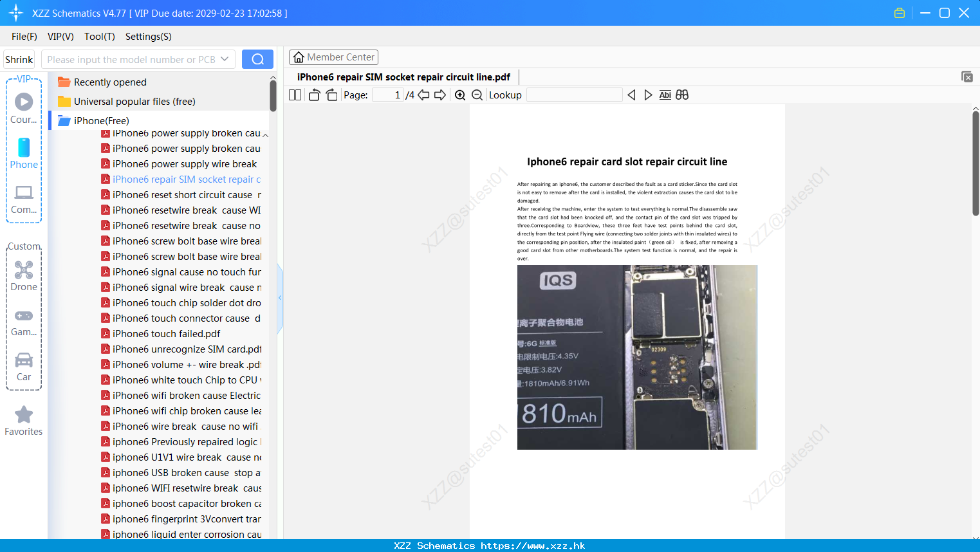Collapse the iPhone(Free) folder
This screenshot has width=980, height=552.
click(101, 121)
